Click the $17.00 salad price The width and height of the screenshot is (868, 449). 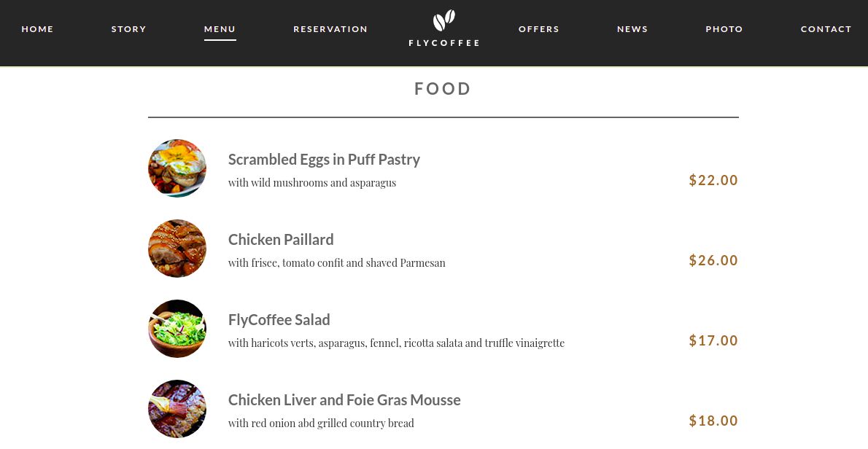(713, 340)
